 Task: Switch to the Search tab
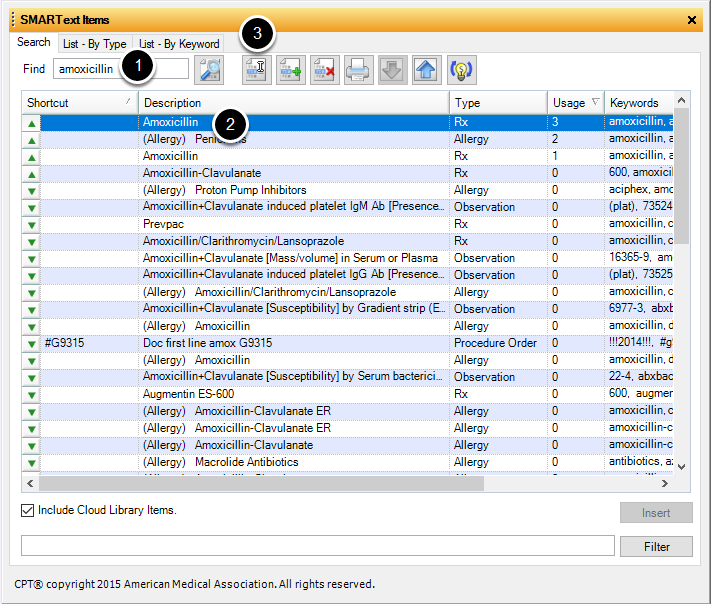coord(34,42)
